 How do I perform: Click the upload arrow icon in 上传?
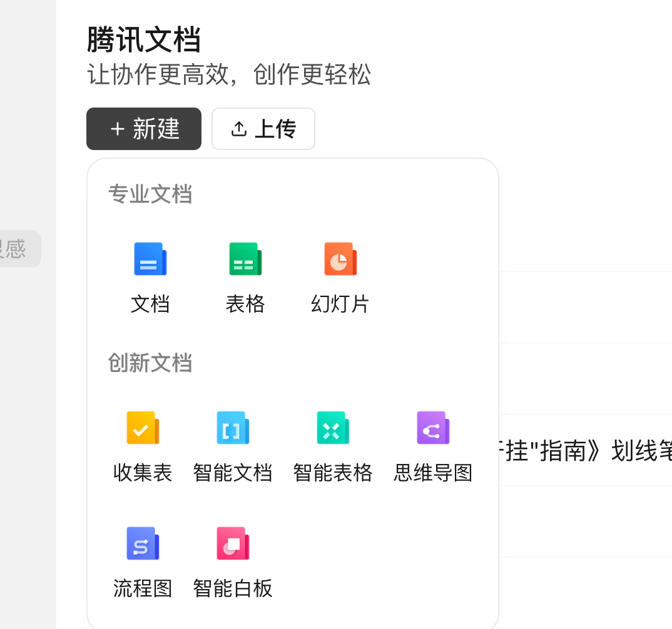point(239,129)
